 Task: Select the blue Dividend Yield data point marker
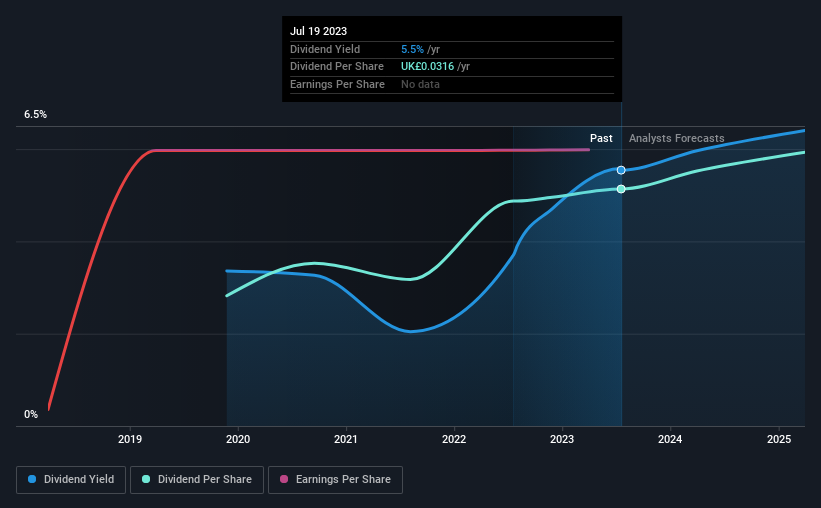click(x=621, y=170)
